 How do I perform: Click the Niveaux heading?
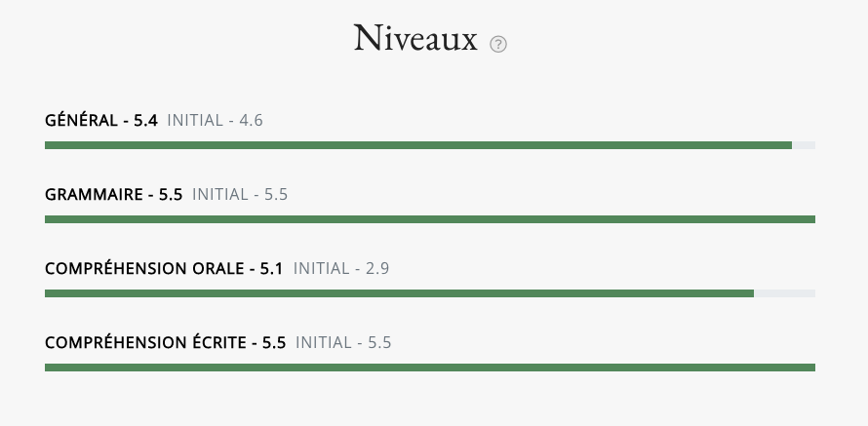[415, 39]
